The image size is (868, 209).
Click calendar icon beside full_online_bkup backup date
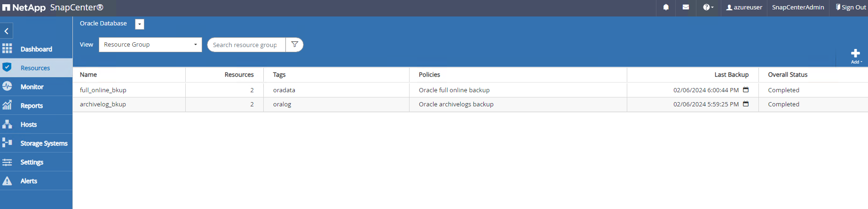746,90
